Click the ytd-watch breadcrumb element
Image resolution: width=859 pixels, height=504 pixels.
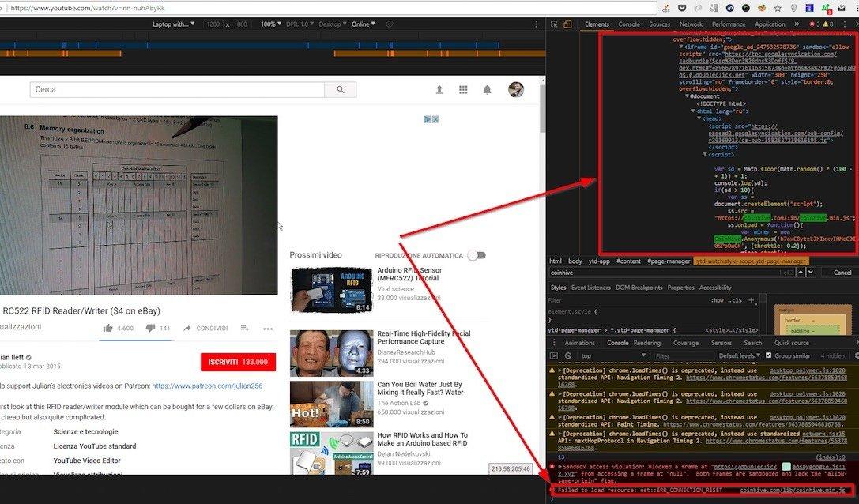coord(750,261)
